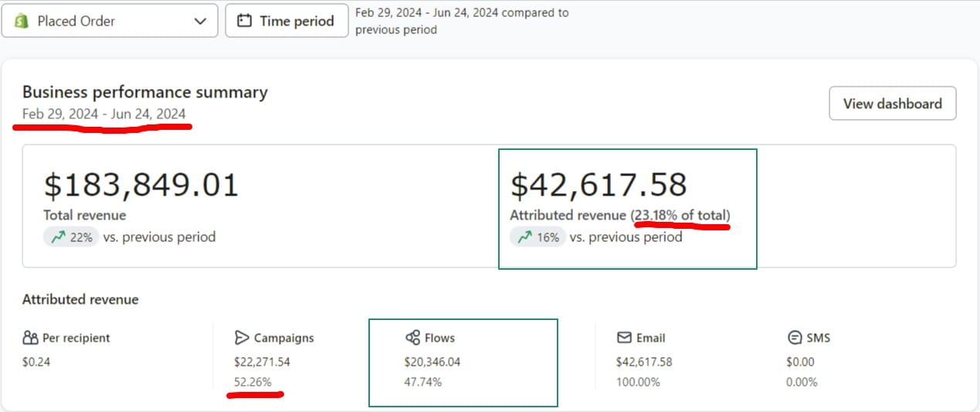Click the $42,617.58 attributed revenue figure
The height and width of the screenshot is (412, 980).
click(599, 186)
